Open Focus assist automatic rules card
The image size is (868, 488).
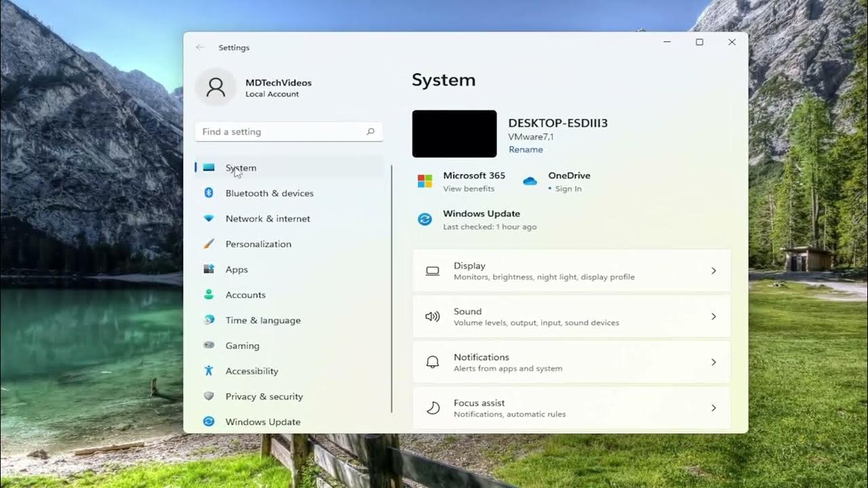coord(572,407)
